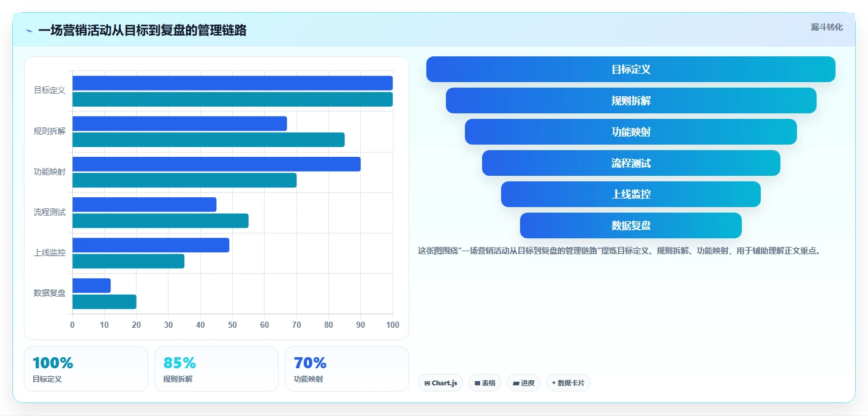Viewport: 868px width, 416px height.
Task: Click the 流程测试 y-axis label
Action: [x=50, y=212]
